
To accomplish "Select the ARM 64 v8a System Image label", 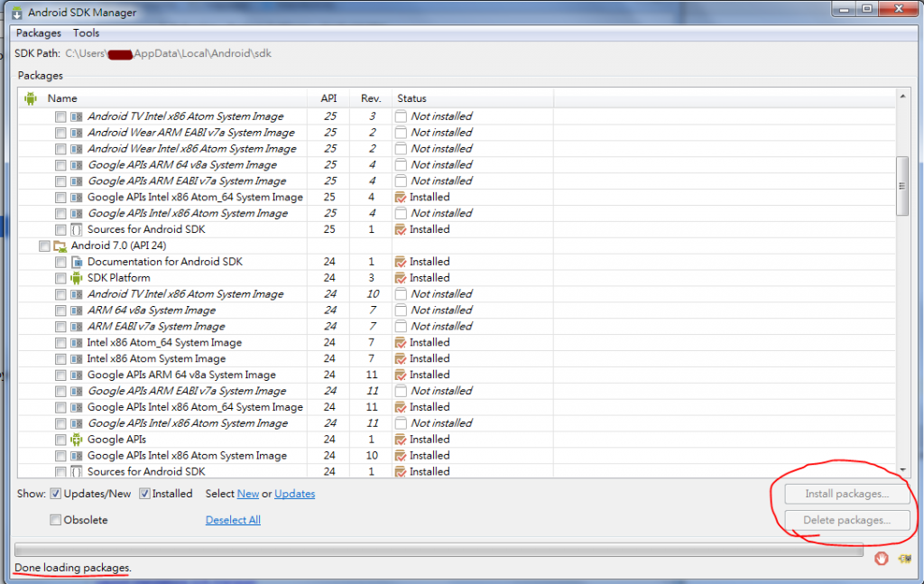I will tap(152, 310).
